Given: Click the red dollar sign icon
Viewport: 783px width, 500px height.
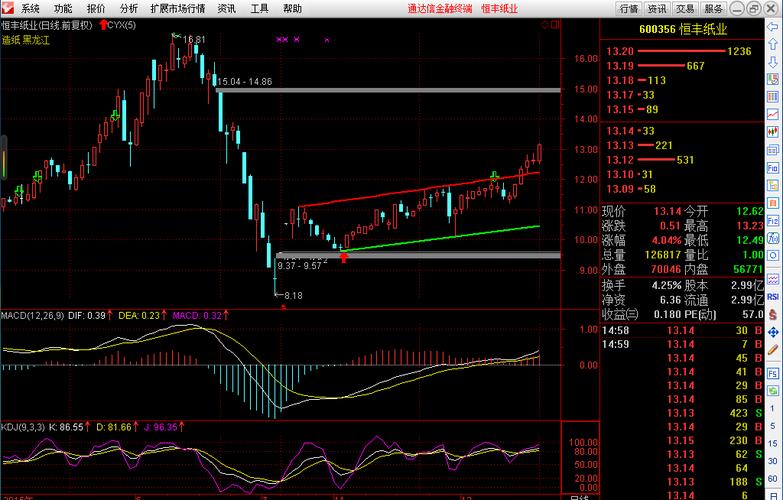Looking at the screenshot, I should 773,314.
